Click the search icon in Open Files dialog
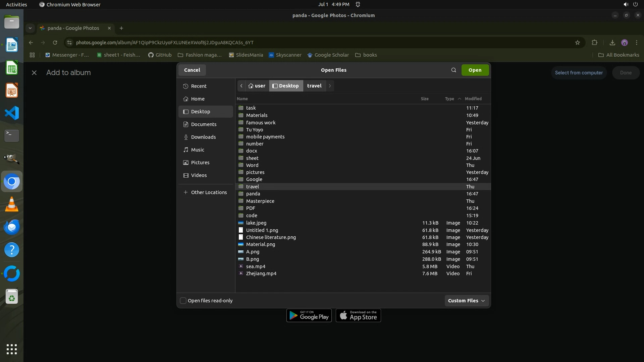Image resolution: width=644 pixels, height=362 pixels. [453, 70]
